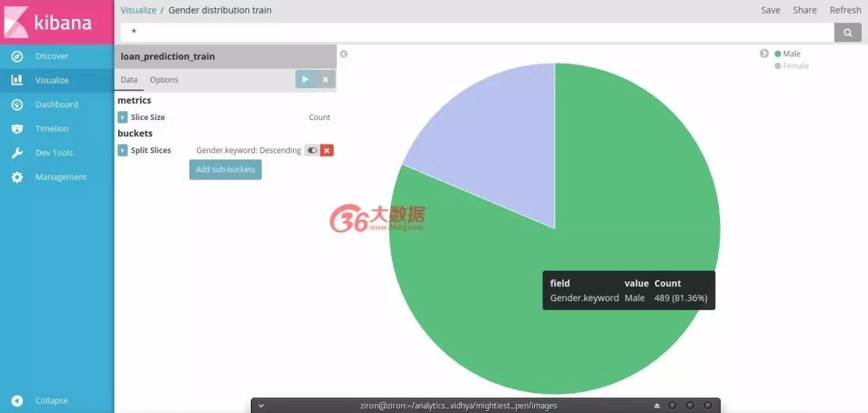Click Save in top menu

(x=770, y=10)
